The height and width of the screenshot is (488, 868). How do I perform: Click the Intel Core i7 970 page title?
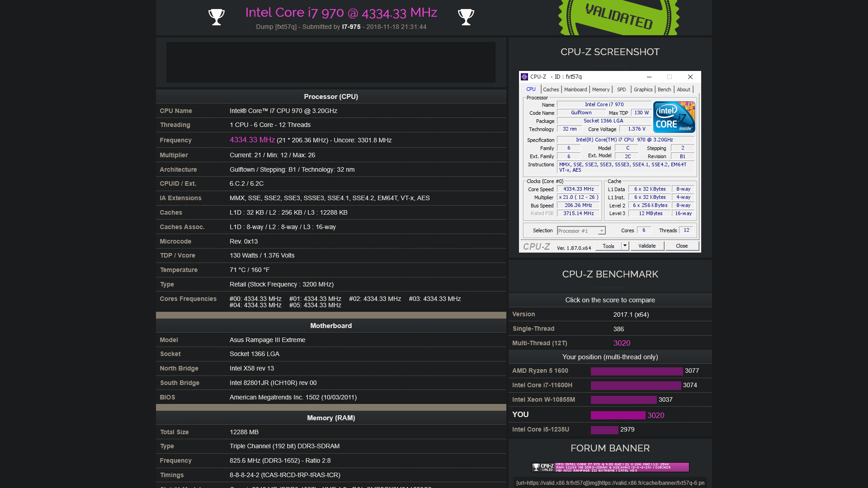(x=341, y=13)
